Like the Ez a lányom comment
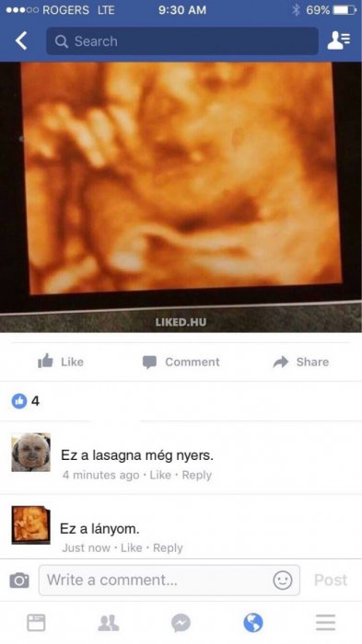 tap(132, 547)
